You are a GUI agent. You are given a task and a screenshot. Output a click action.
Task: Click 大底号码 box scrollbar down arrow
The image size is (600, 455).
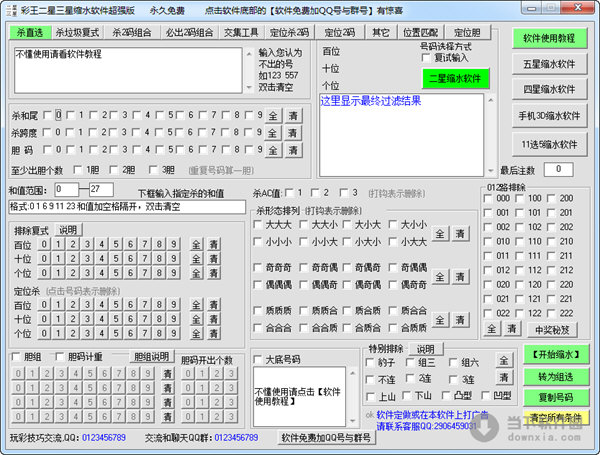[352, 421]
